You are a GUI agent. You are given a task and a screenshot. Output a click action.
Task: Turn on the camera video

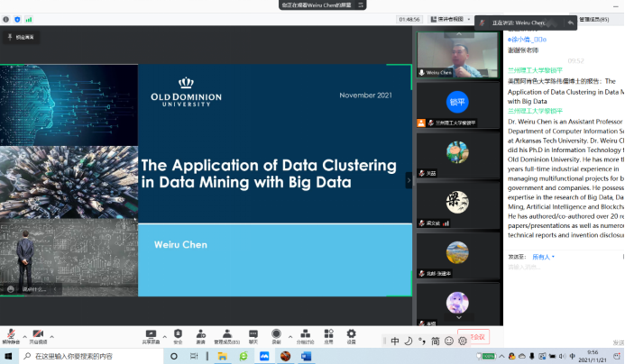tap(38, 334)
